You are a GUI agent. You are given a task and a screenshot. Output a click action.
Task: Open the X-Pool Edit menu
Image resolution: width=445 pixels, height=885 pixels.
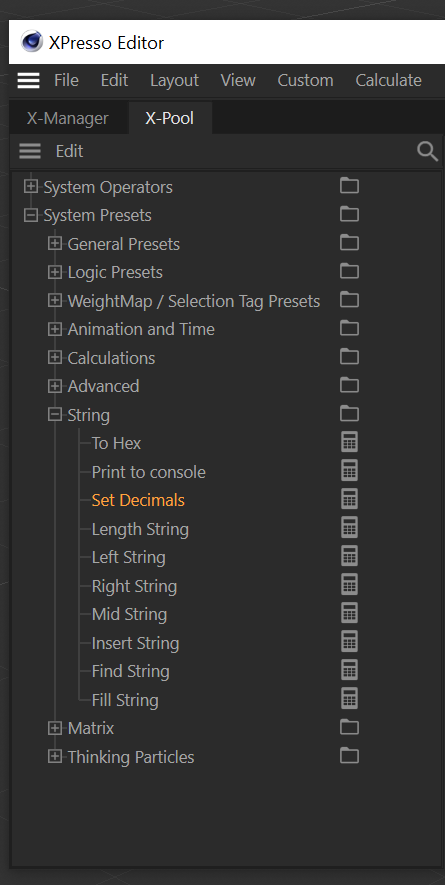69,151
